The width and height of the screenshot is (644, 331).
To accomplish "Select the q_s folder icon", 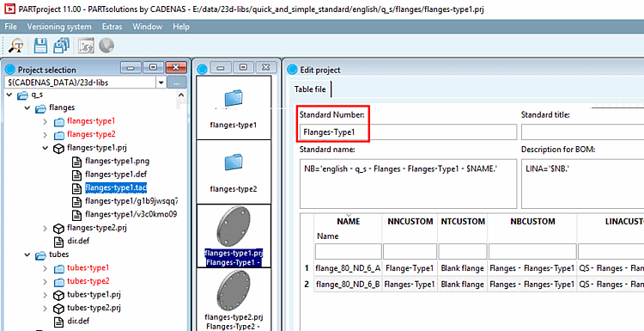I will pos(22,95).
